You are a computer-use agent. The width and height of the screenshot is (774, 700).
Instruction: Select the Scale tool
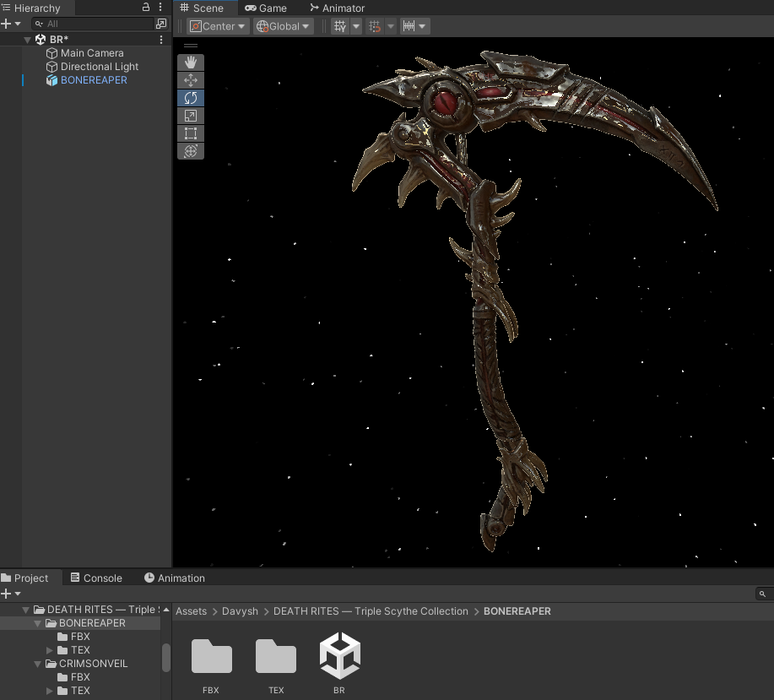click(x=191, y=116)
